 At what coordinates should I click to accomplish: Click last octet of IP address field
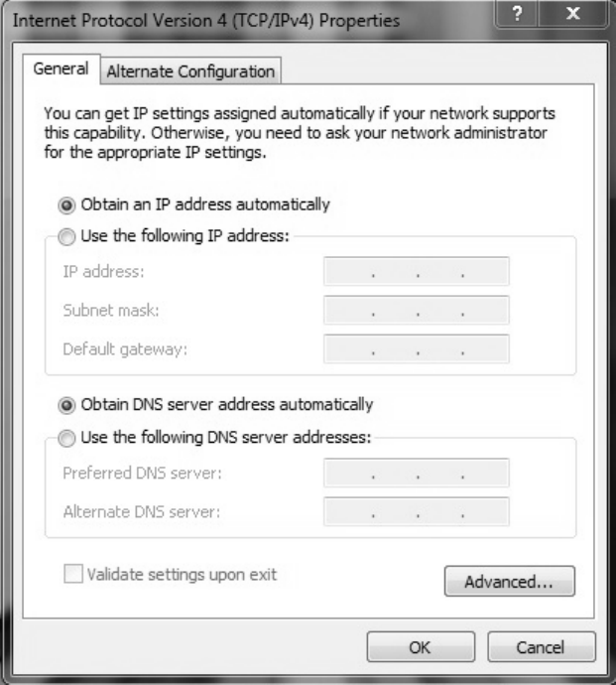pos(486,271)
